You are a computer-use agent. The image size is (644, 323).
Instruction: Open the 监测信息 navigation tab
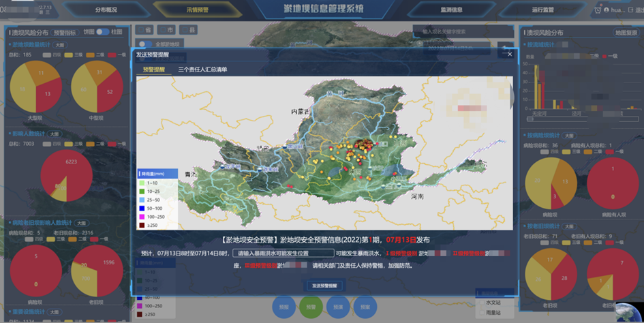pyautogui.click(x=451, y=10)
